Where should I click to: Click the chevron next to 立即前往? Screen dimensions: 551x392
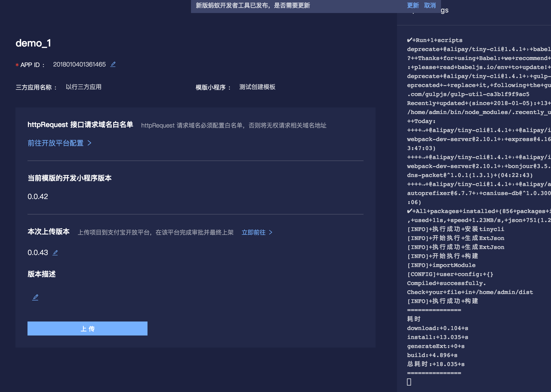[270, 232]
